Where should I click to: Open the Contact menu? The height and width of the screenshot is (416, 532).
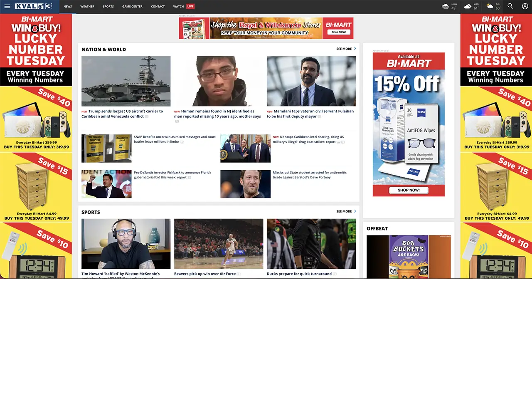(158, 7)
